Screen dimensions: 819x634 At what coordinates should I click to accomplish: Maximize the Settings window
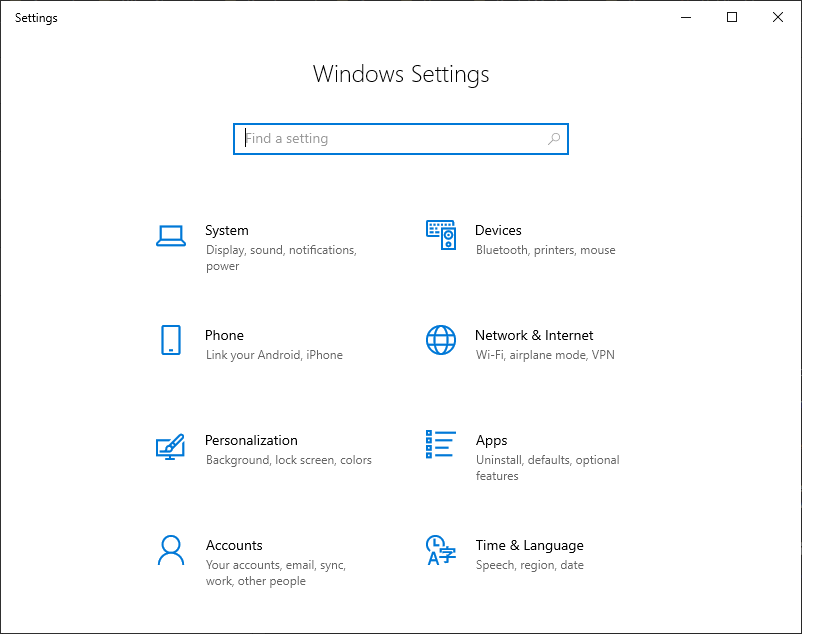(x=732, y=17)
